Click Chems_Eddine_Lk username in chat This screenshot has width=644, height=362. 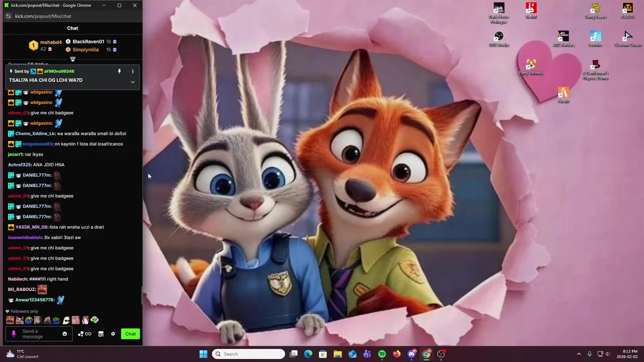click(x=35, y=134)
